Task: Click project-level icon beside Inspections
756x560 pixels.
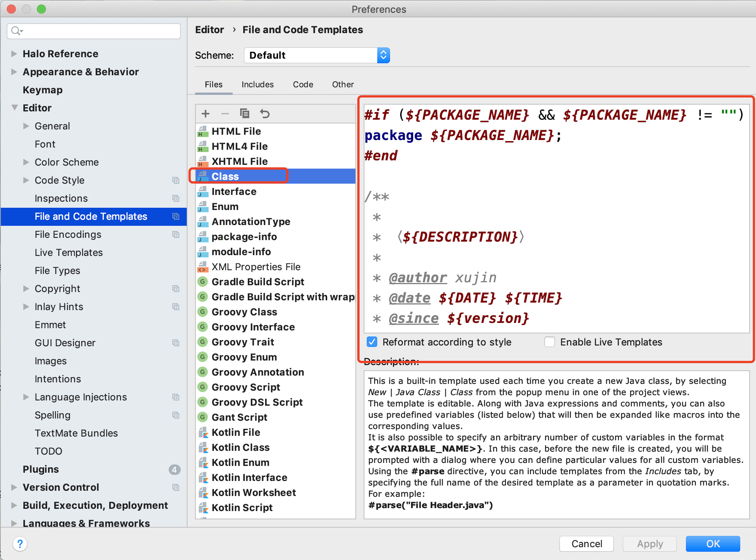Action: click(176, 198)
